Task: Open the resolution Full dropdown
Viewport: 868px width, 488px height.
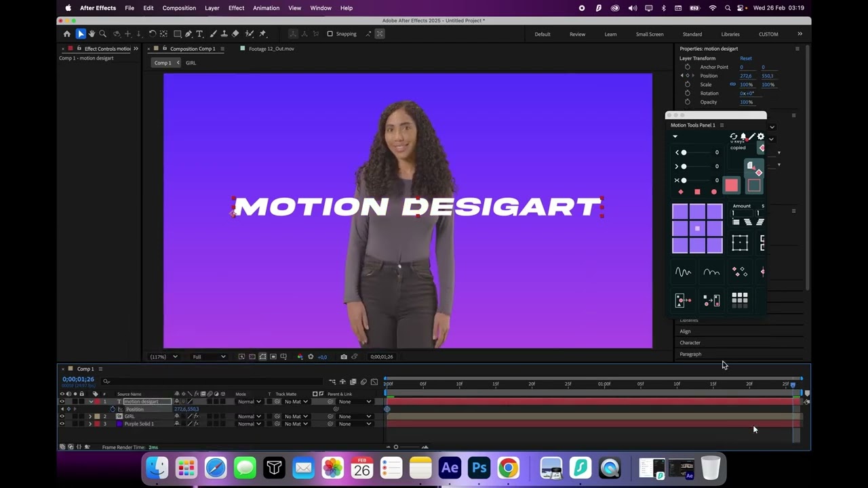Action: click(209, 357)
